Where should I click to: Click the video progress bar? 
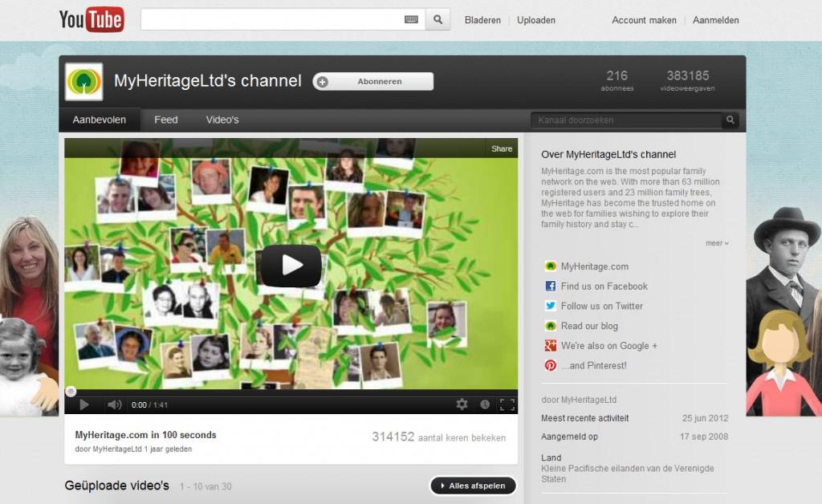pyautogui.click(x=291, y=392)
